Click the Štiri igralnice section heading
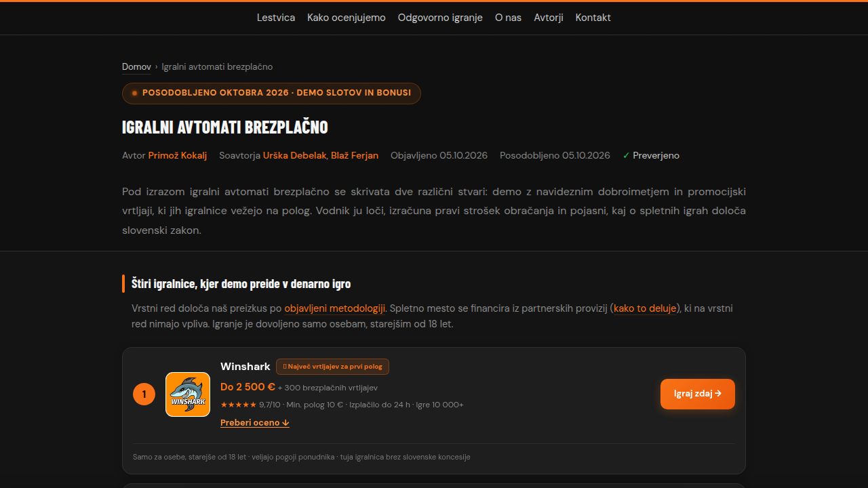 pyautogui.click(x=241, y=283)
